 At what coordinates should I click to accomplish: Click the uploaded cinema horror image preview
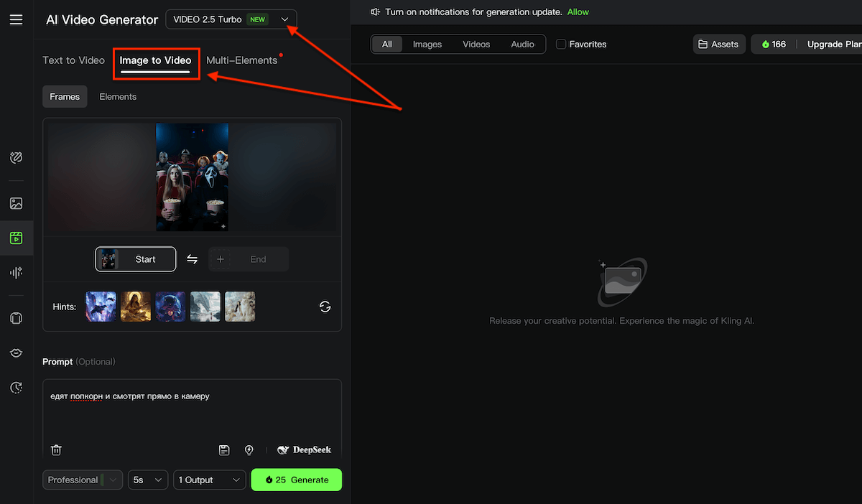(192, 177)
